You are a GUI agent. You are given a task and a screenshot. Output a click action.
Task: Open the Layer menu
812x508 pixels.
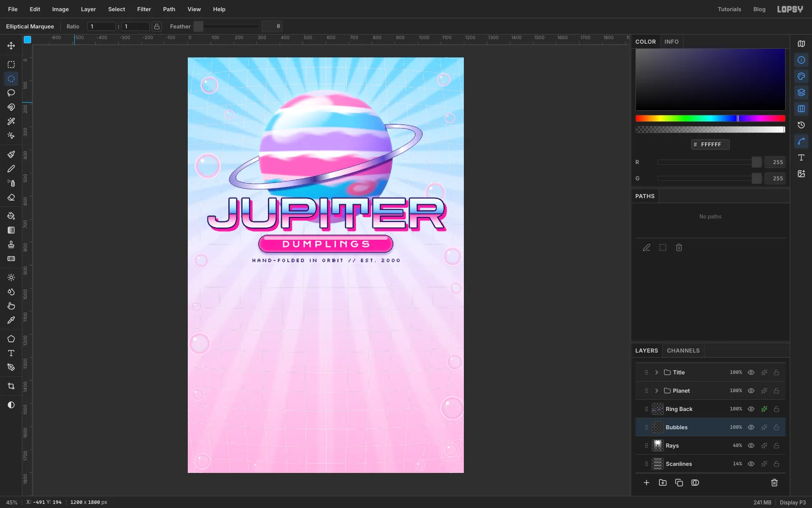coord(88,9)
